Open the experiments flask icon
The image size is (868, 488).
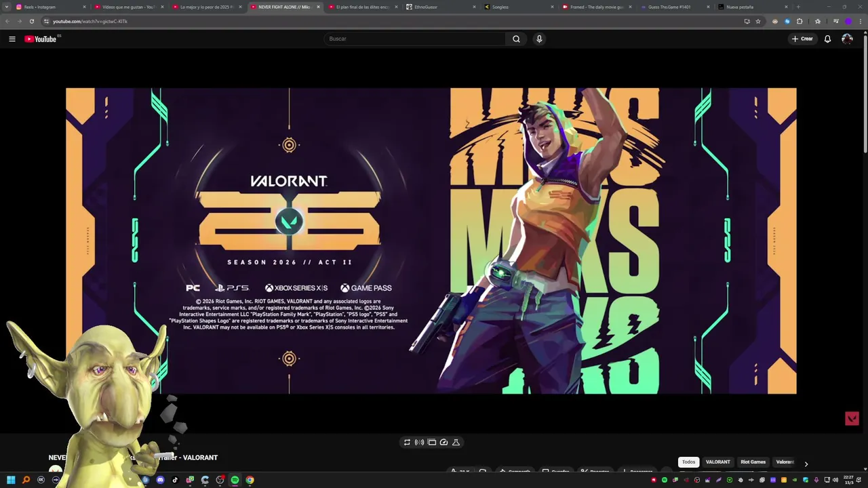(456, 442)
